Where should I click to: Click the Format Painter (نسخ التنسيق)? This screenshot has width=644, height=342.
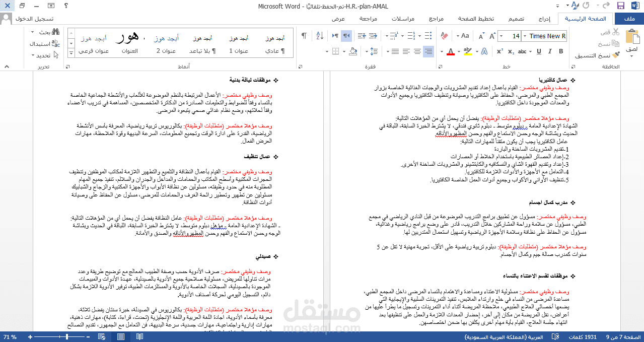(x=598, y=55)
